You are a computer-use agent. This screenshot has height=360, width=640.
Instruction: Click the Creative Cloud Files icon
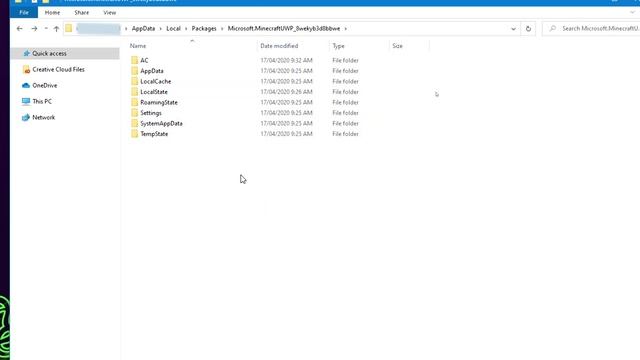(27, 70)
